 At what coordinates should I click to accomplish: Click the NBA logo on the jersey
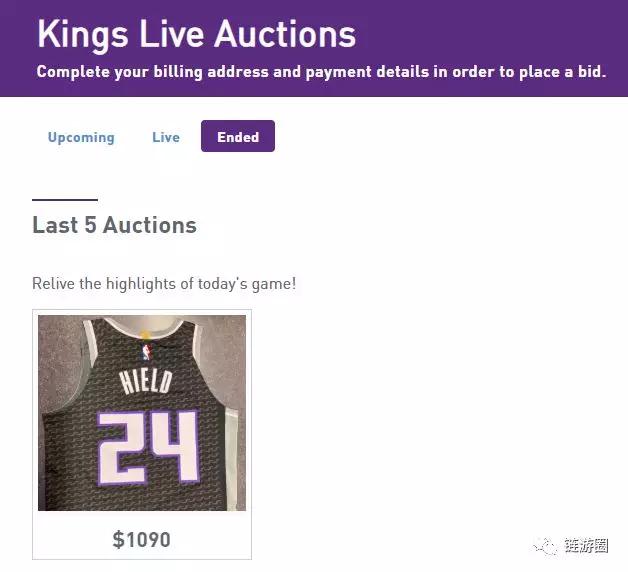coord(149,352)
